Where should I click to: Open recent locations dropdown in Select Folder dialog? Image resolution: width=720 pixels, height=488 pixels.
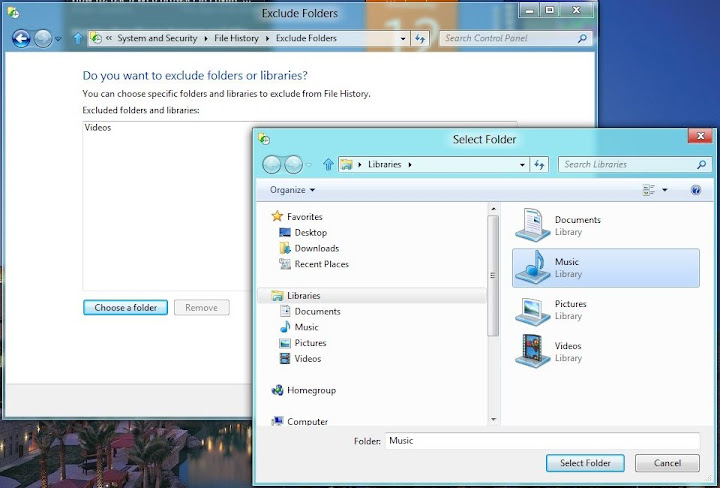(x=309, y=165)
